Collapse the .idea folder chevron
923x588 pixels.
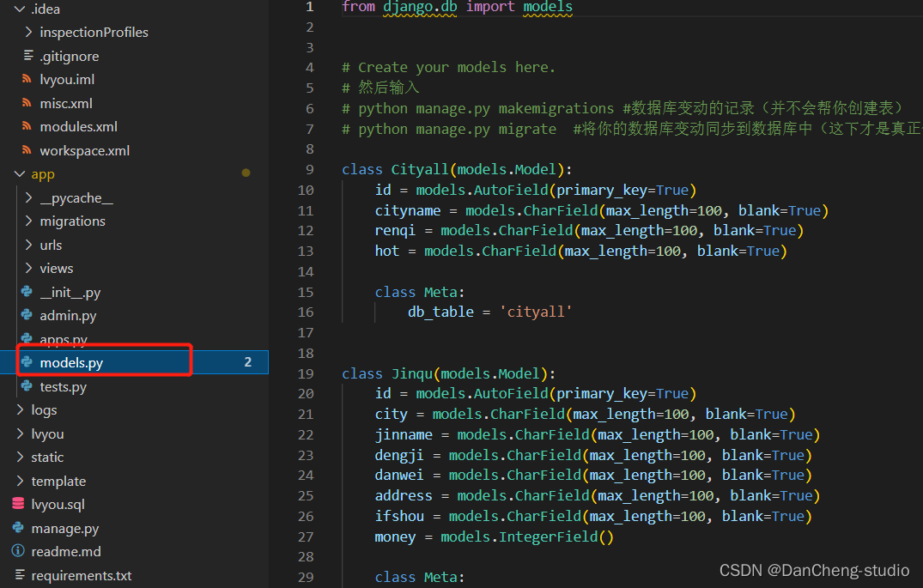point(20,9)
